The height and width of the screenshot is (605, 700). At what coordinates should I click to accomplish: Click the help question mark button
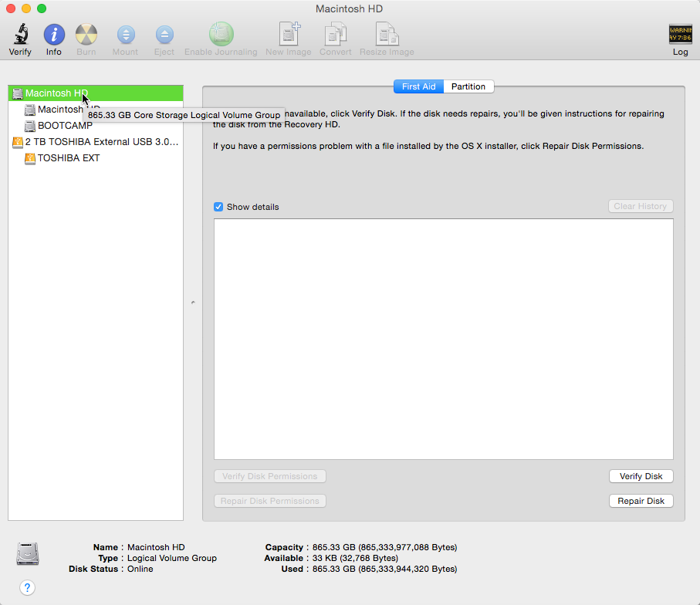[x=27, y=587]
